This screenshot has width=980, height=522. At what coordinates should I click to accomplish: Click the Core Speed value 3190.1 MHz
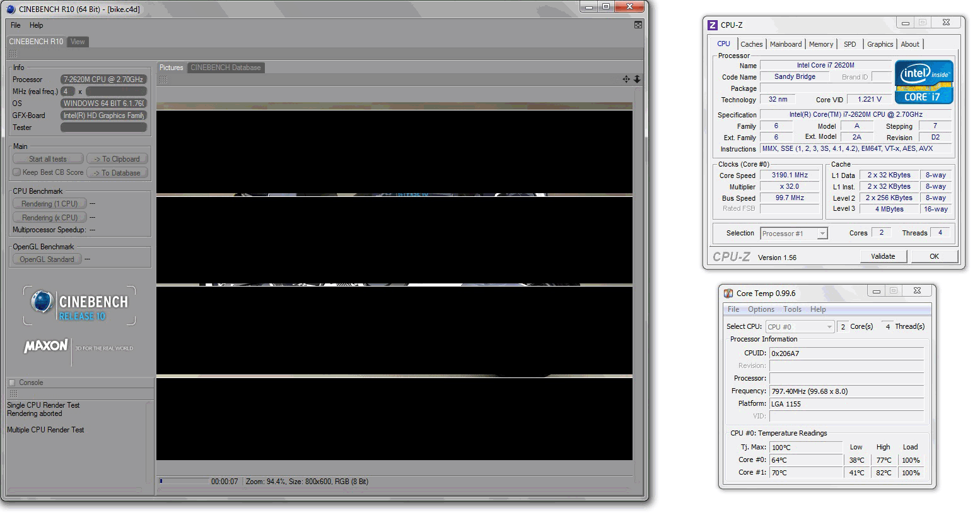[x=790, y=175]
